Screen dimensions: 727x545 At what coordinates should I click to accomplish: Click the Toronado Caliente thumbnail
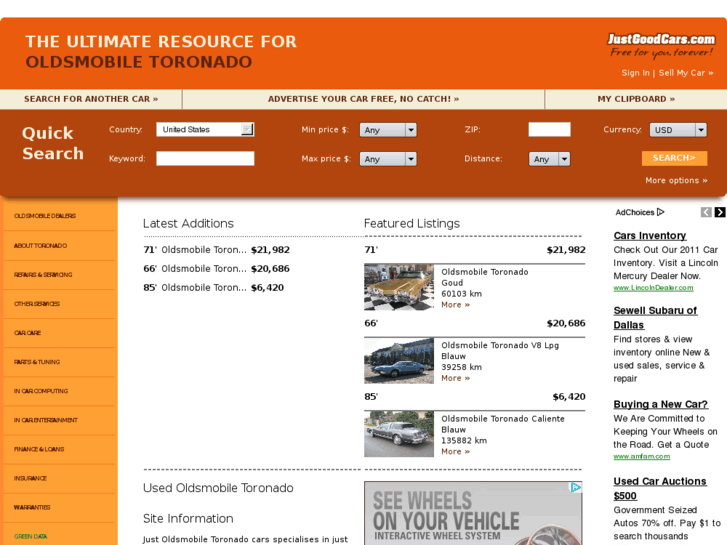(x=399, y=434)
